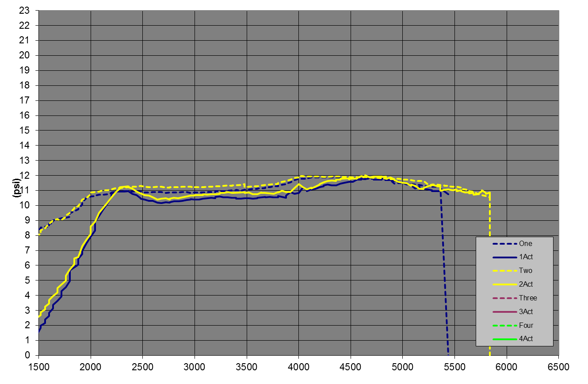Select the "4Act" legend entry text
This screenshot has height=384, width=588.
526,339
